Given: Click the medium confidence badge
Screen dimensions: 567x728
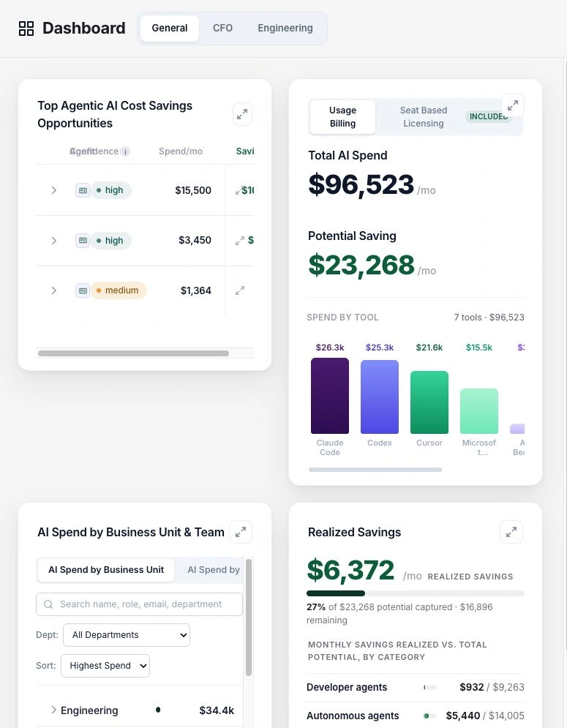Looking at the screenshot, I should (x=119, y=290).
